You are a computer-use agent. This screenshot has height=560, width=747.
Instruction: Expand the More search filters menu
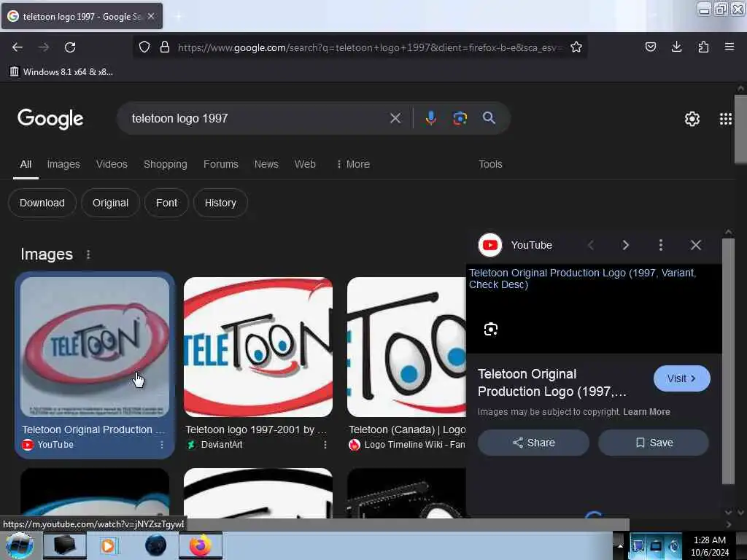[353, 164]
